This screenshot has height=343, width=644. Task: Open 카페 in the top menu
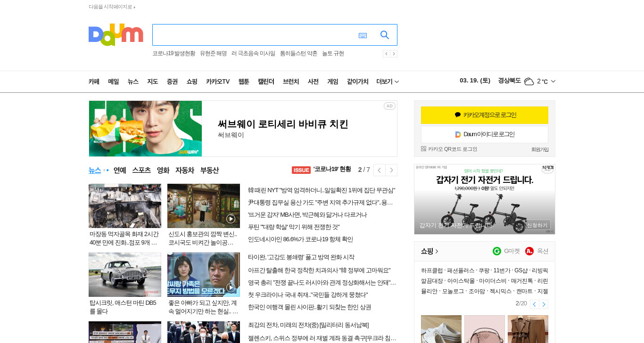coord(94,82)
